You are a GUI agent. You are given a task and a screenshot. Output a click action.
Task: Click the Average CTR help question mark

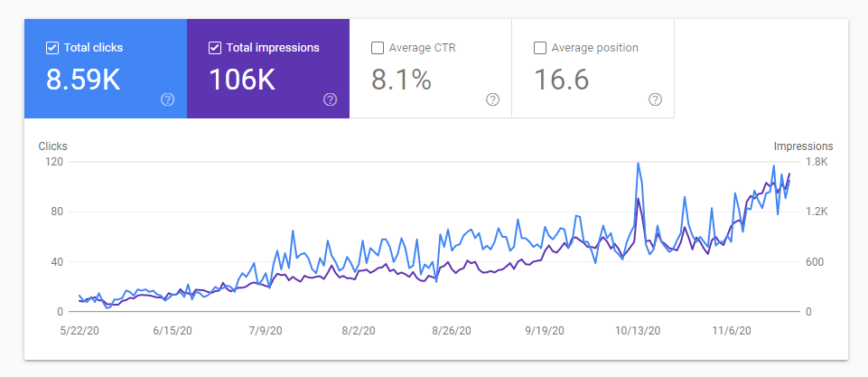[x=492, y=99]
